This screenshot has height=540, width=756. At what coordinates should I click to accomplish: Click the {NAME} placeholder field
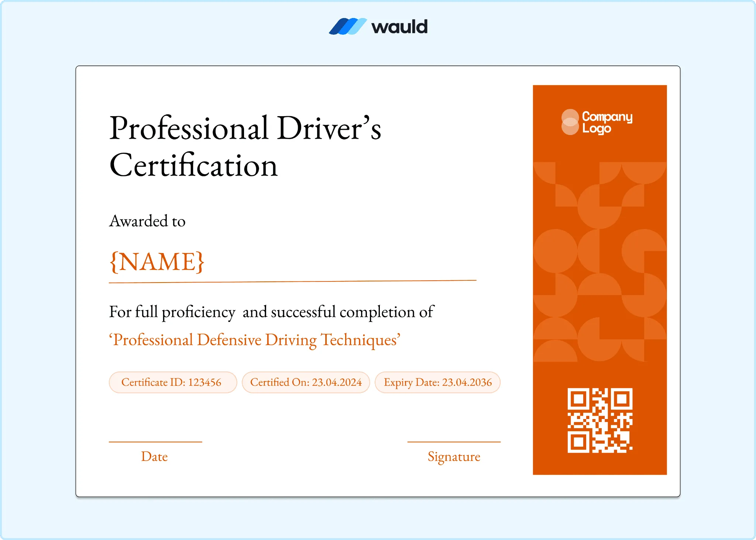[157, 262]
